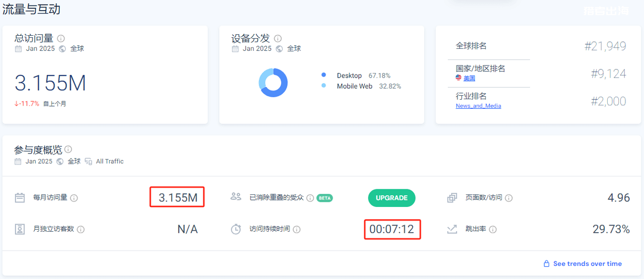The width and height of the screenshot is (644, 279).
Task: Click the N/A unique visitors value
Action: pyautogui.click(x=188, y=230)
